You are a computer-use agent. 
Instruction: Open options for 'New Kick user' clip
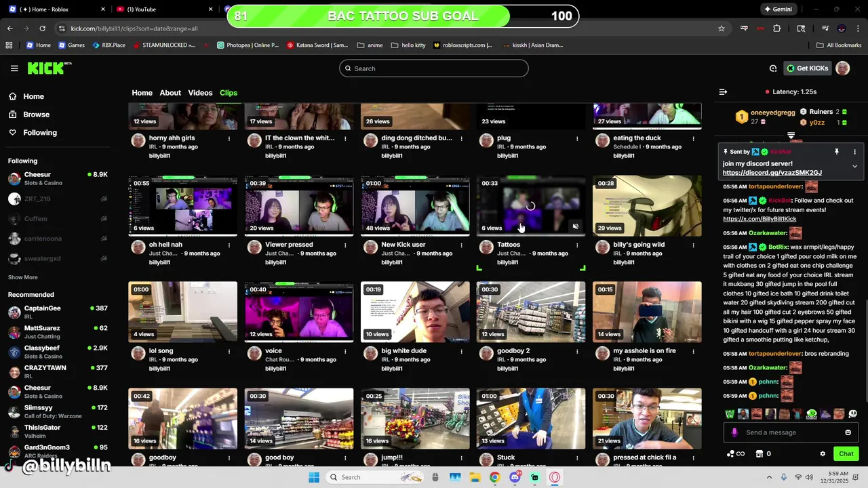pos(461,245)
